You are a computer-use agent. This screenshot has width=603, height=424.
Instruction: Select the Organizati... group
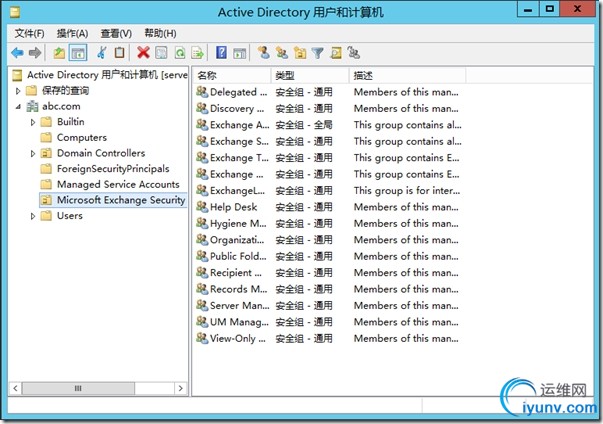point(230,240)
